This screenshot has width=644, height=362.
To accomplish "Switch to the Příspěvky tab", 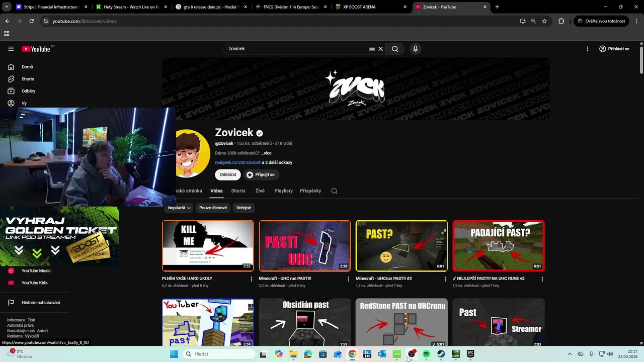I will [310, 191].
